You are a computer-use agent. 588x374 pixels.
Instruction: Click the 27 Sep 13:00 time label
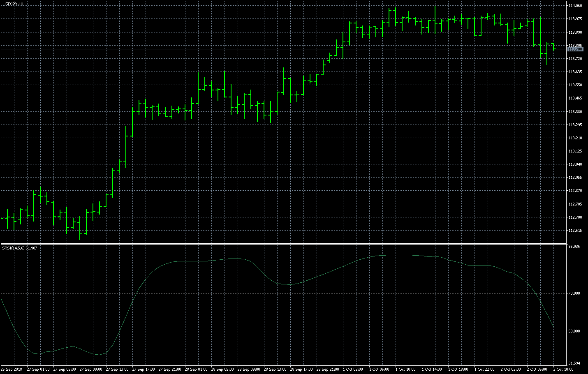[117, 369]
